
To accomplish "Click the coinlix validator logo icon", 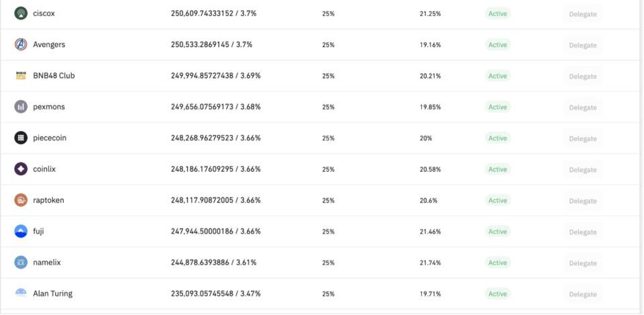I will tap(21, 169).
